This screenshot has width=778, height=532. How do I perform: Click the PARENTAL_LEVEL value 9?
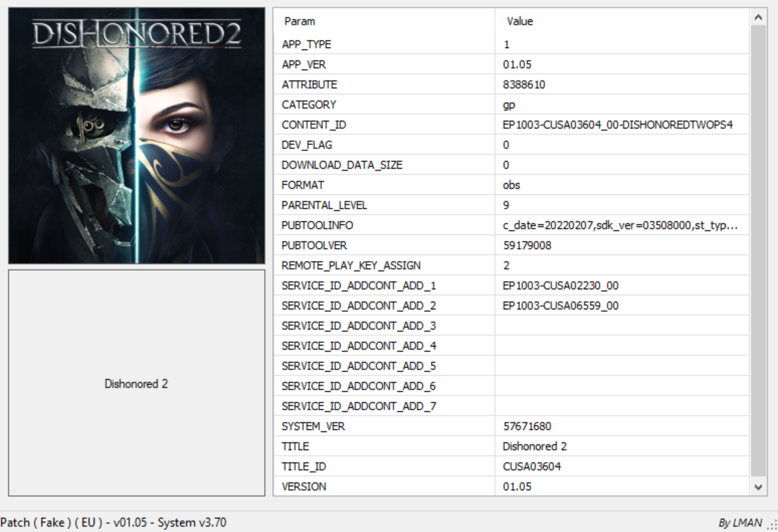pos(506,206)
